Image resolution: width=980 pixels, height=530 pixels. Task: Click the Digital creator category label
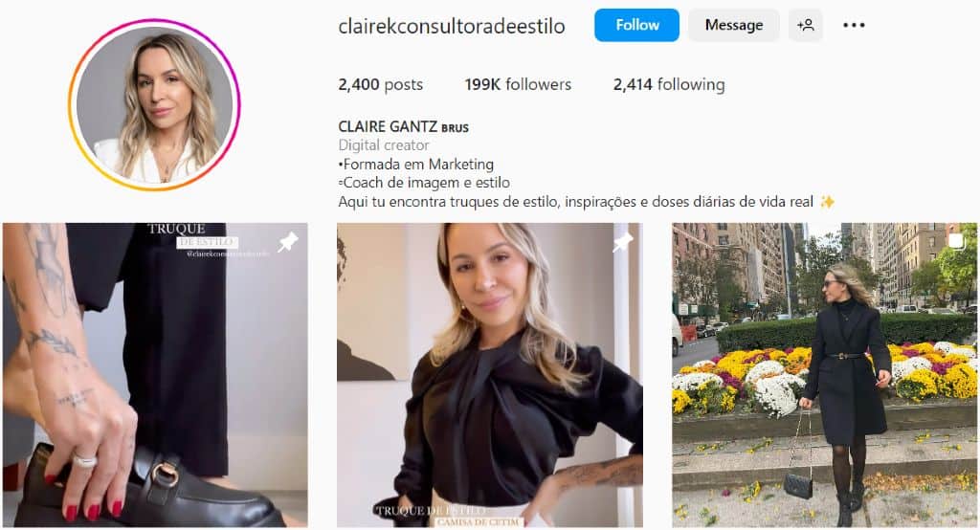coord(384,145)
